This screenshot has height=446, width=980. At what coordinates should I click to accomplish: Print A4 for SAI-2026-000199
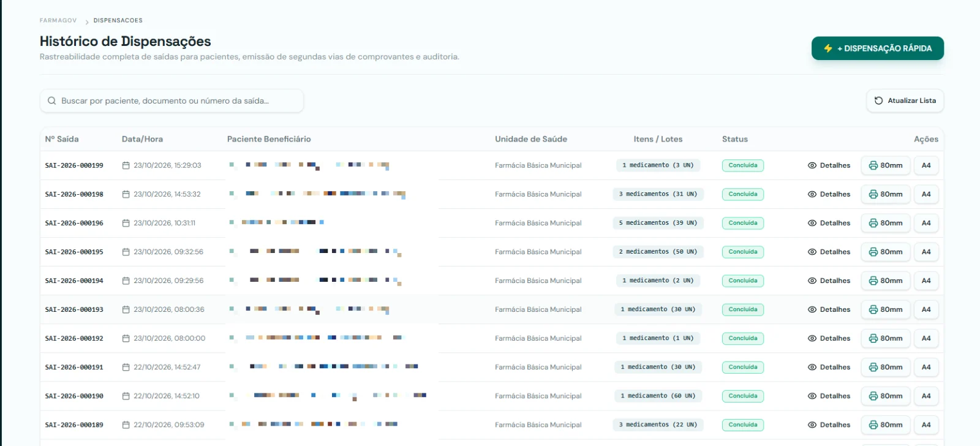[926, 165]
